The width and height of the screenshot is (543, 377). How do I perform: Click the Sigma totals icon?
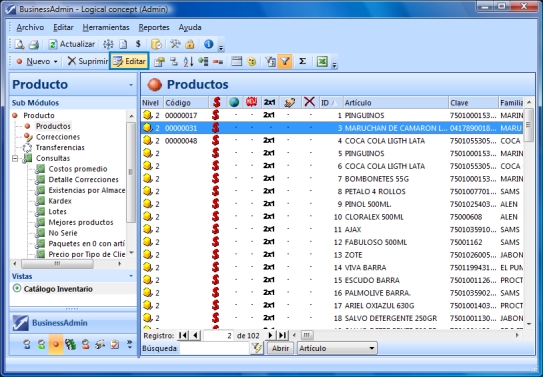pyautogui.click(x=302, y=61)
